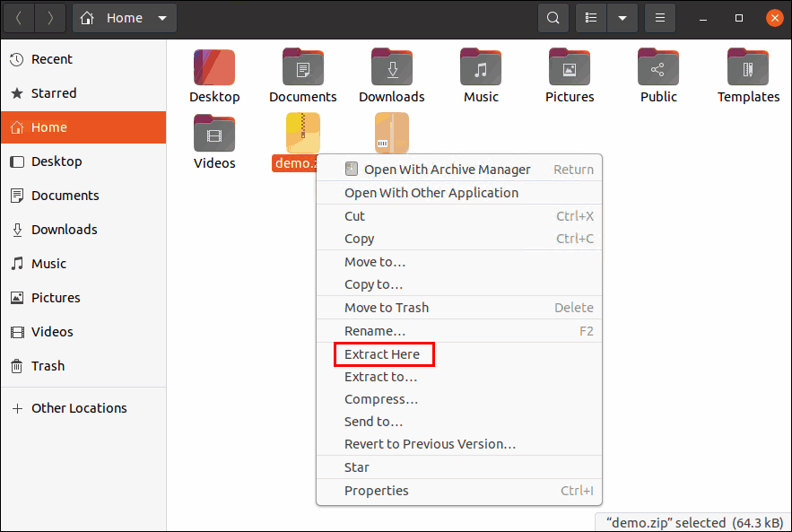Select the Documents folder icon in the grid
The height and width of the screenshot is (532, 792).
click(x=303, y=67)
